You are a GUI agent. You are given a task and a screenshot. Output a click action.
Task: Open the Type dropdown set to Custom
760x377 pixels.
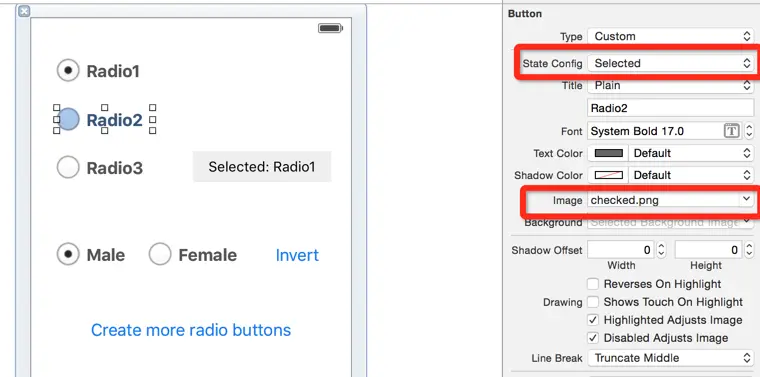click(671, 36)
